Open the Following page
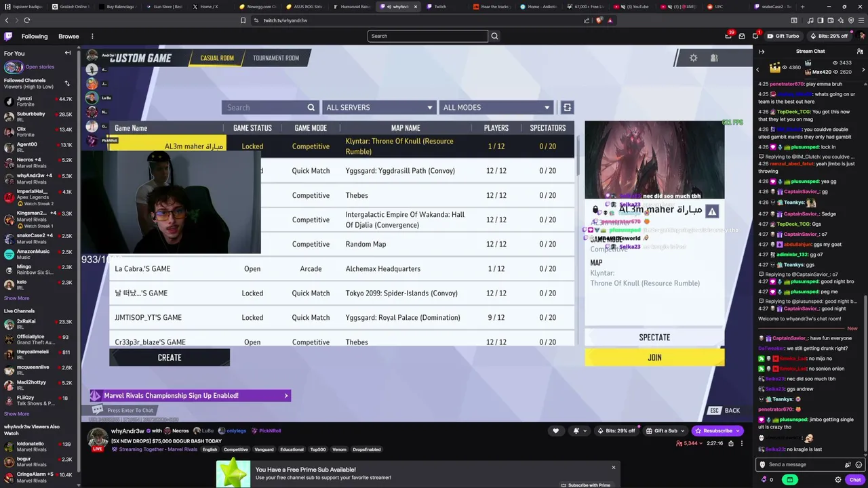Screen dimensions: 868x488 (x=35, y=36)
